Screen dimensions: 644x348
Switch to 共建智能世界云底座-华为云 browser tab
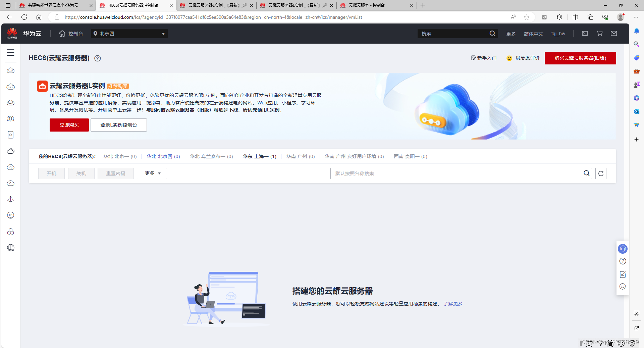55,5
